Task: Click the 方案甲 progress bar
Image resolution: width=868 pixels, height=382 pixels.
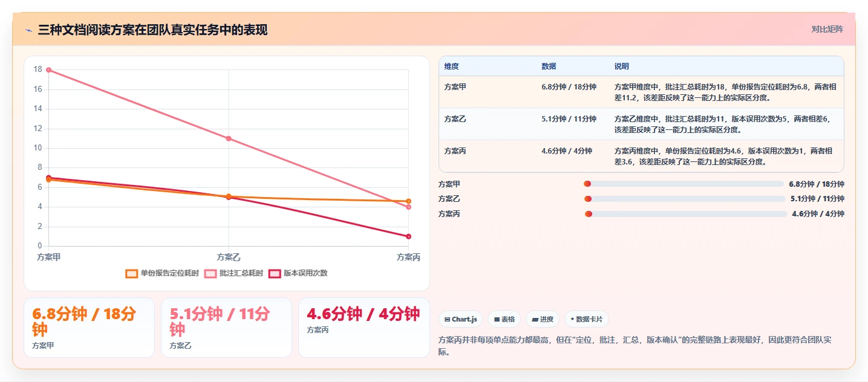Action: click(684, 184)
